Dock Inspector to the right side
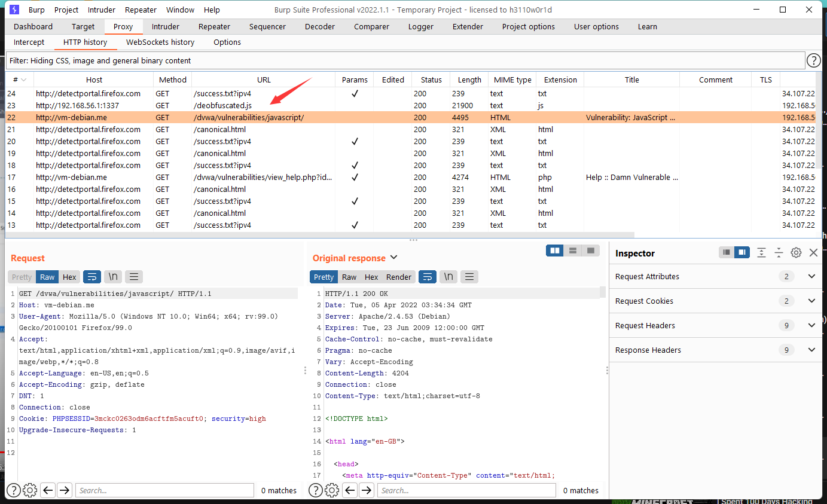The height and width of the screenshot is (504, 827). pyautogui.click(x=742, y=253)
